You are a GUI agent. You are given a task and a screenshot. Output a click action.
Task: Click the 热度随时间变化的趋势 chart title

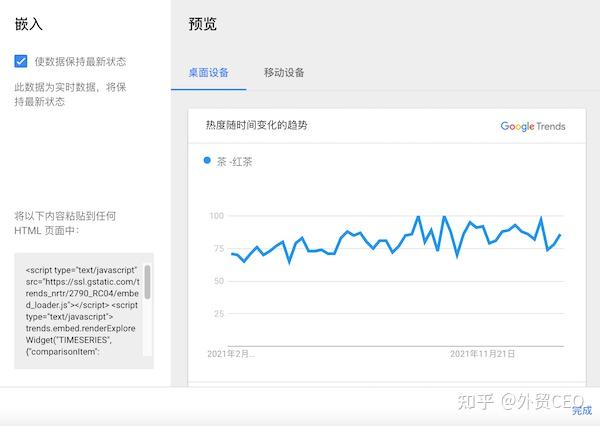256,125
